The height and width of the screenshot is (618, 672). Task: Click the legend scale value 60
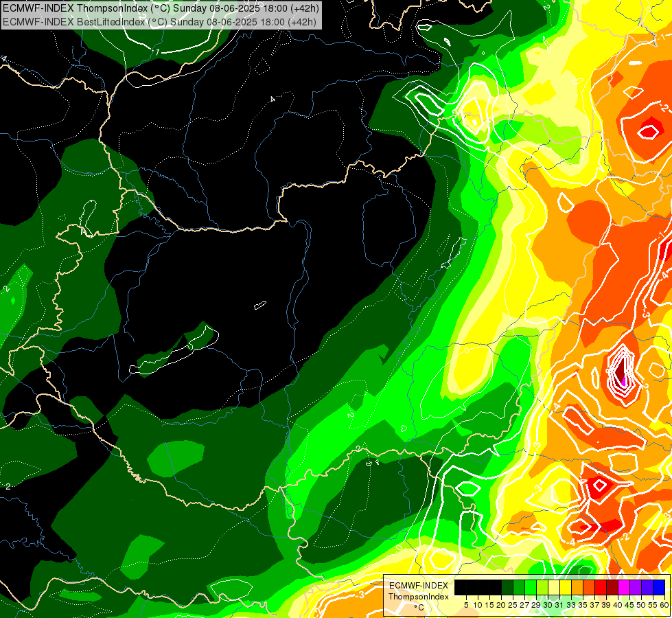[664, 605]
